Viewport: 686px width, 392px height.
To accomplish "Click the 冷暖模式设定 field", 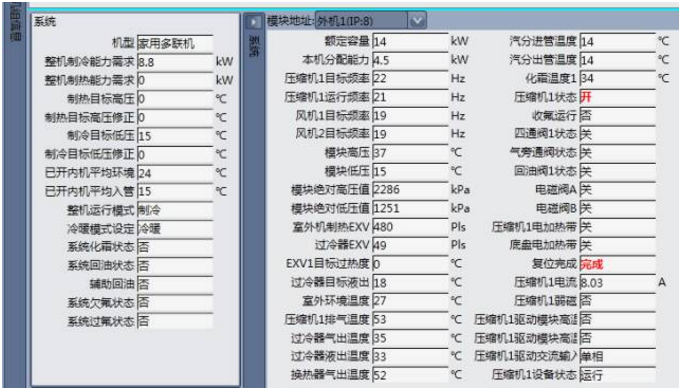I will 175,229.
